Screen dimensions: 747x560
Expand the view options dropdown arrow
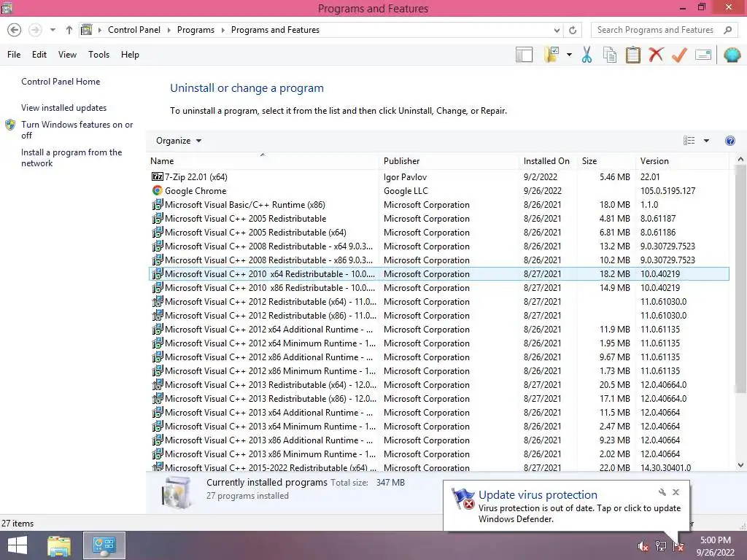coord(706,141)
